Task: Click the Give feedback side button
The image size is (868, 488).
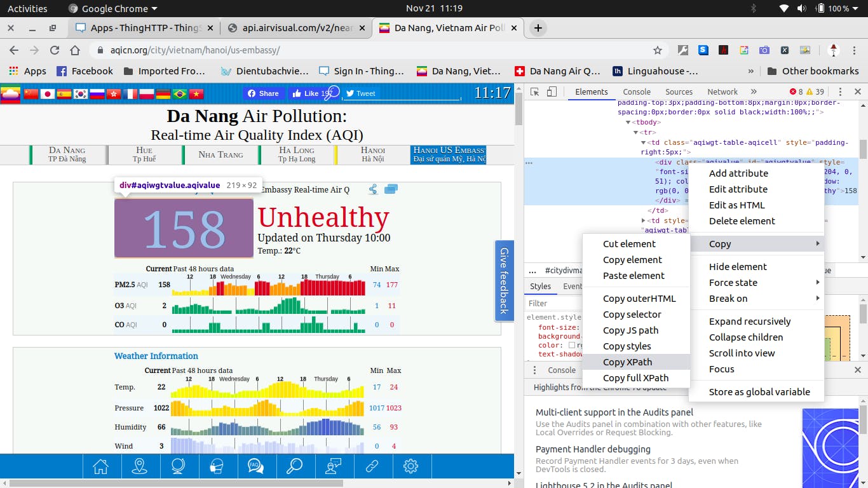Action: [504, 280]
